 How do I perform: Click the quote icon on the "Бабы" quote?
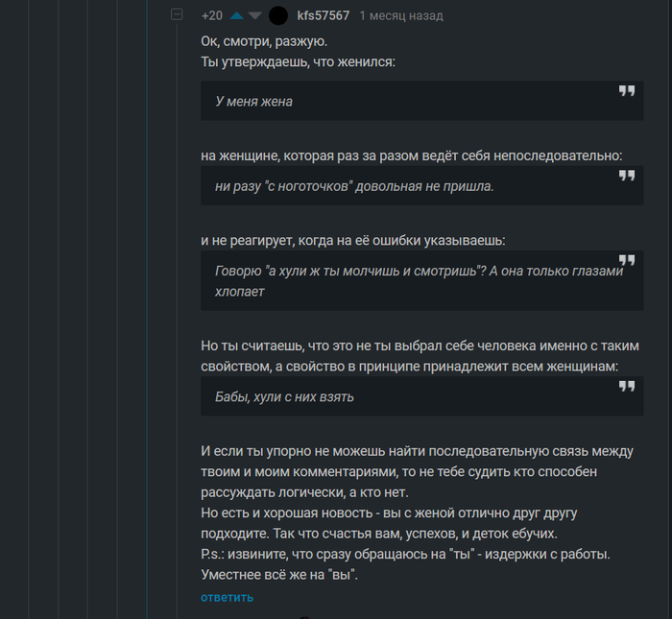(626, 386)
